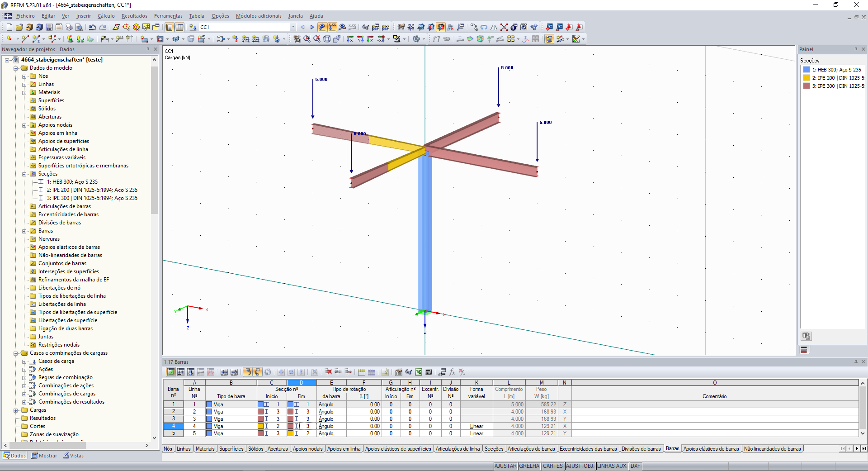Click the new line tool icon
868x471 pixels.
pos(25,39)
